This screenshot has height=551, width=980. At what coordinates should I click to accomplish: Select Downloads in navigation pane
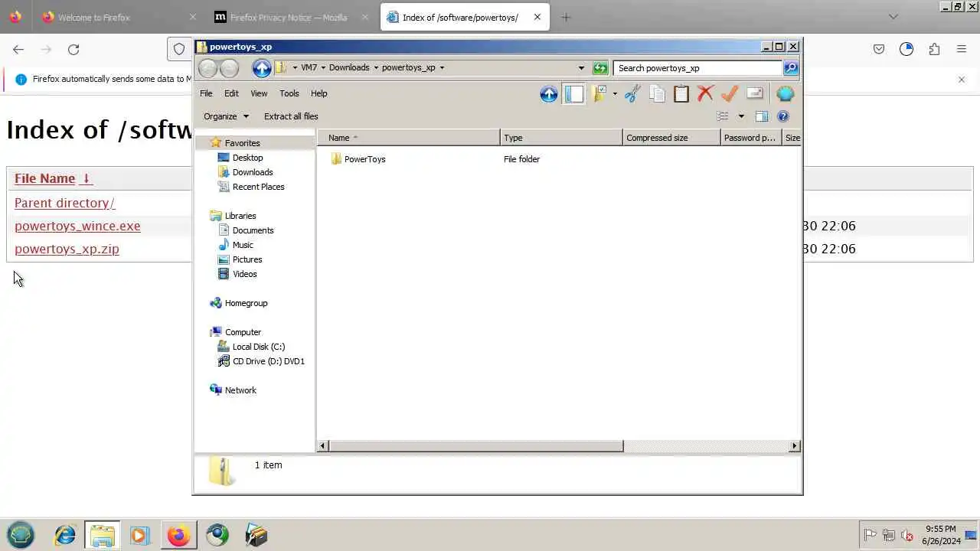[x=253, y=172]
